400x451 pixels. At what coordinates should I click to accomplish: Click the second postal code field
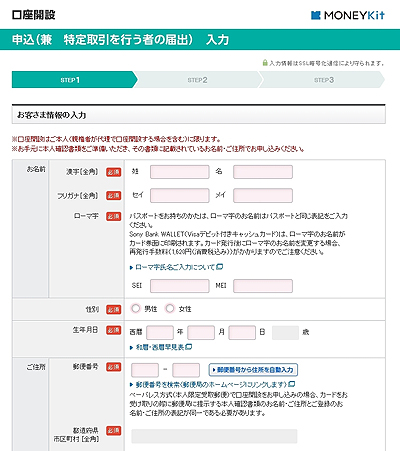tap(186, 370)
